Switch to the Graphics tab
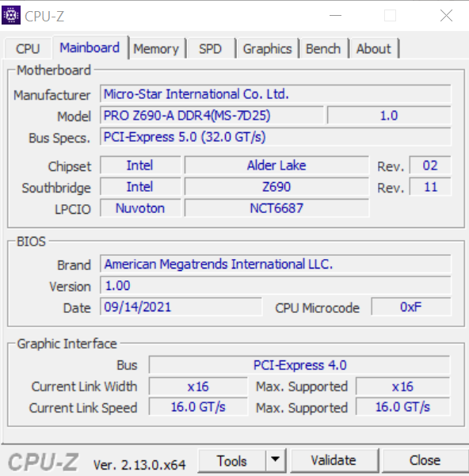Image resolution: width=469 pixels, height=476 pixels. coord(268,49)
